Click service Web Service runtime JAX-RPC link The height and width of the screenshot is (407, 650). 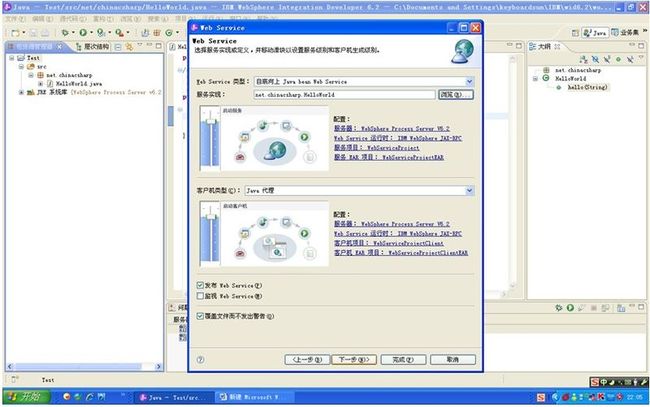398,138
